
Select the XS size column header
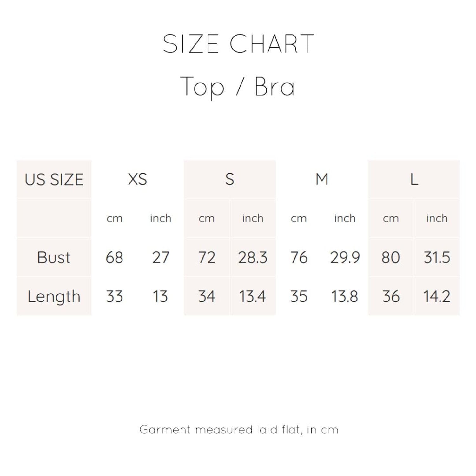[137, 179]
